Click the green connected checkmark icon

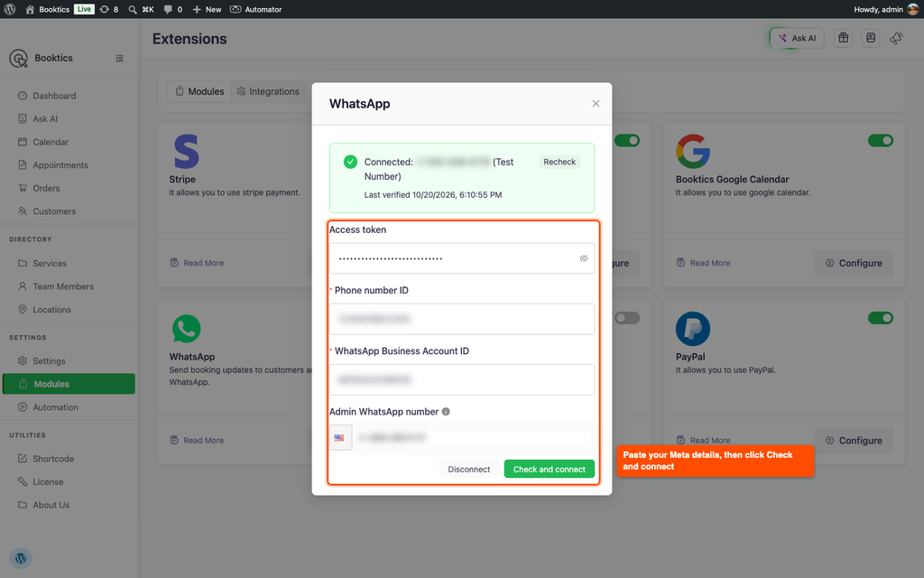point(350,162)
